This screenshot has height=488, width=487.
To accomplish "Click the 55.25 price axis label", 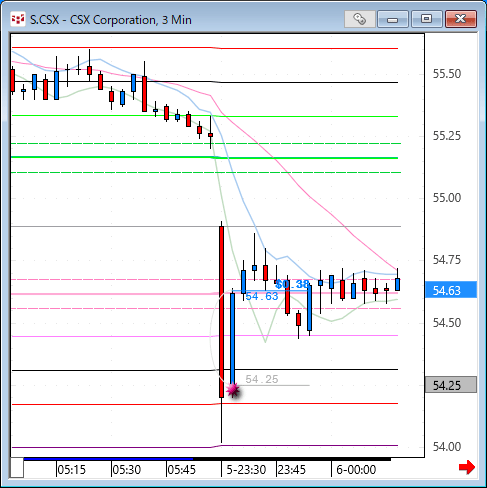I will [x=447, y=136].
